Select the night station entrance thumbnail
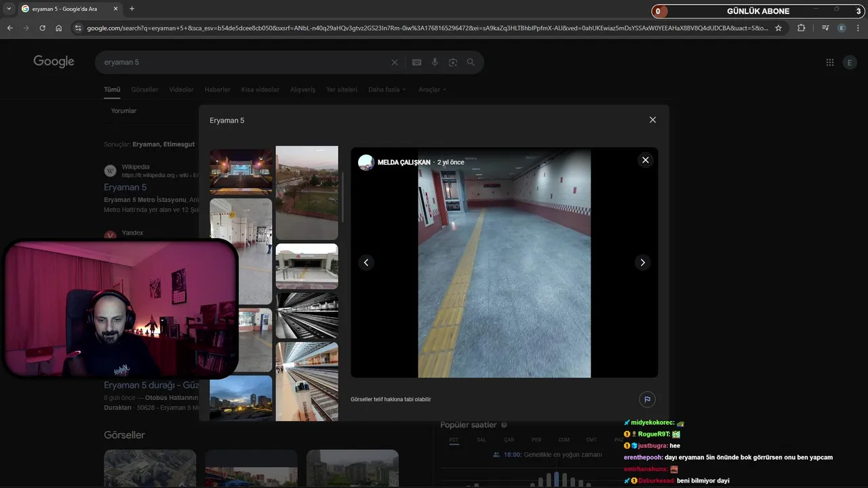The height and width of the screenshot is (488, 868). point(241,171)
